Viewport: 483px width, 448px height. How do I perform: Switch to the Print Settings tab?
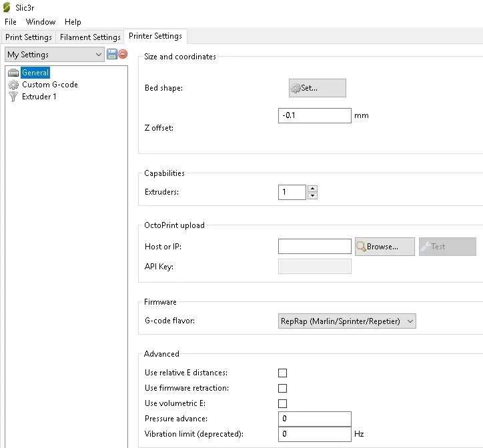click(29, 37)
